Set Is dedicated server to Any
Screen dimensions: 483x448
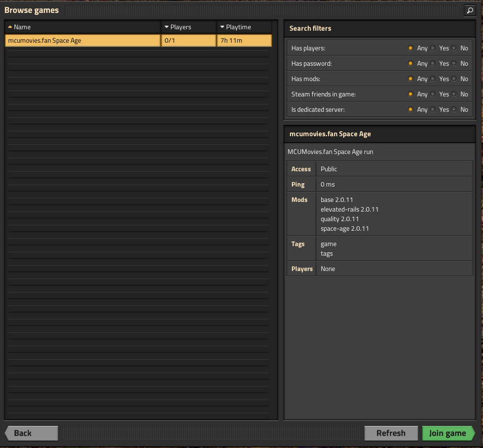pyautogui.click(x=411, y=109)
